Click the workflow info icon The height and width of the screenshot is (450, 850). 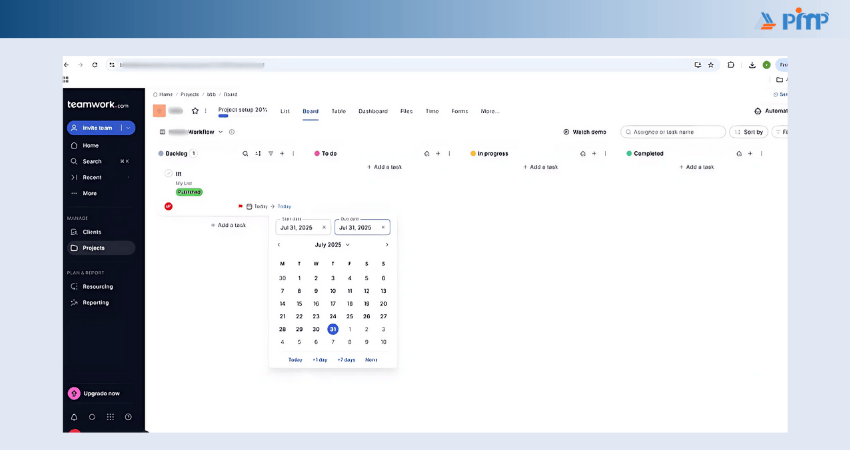[x=232, y=132]
